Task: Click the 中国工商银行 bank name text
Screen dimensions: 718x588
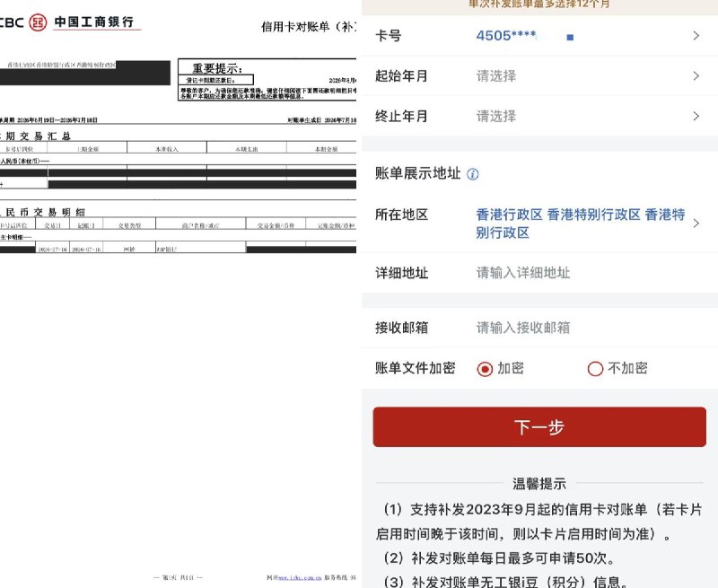Action: click(94, 22)
